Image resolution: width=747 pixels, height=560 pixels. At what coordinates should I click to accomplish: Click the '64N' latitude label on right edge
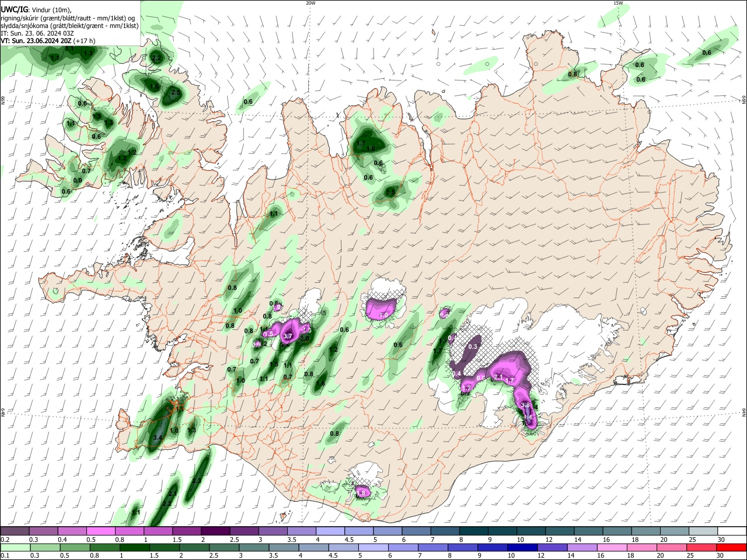[744, 412]
